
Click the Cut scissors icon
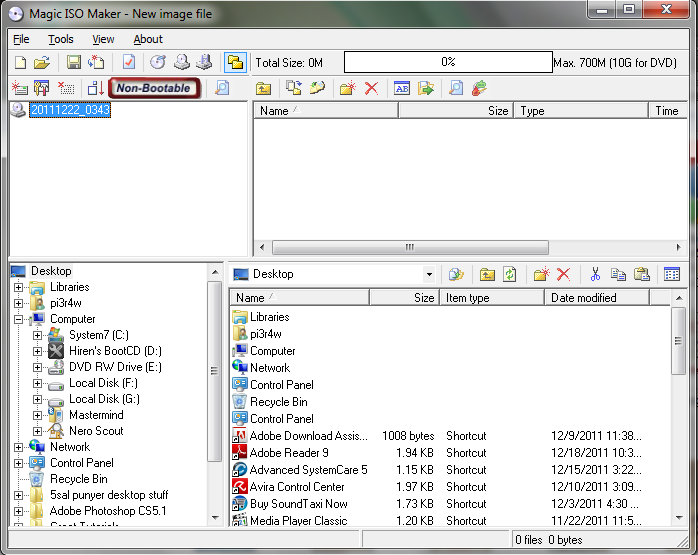pyautogui.click(x=595, y=274)
